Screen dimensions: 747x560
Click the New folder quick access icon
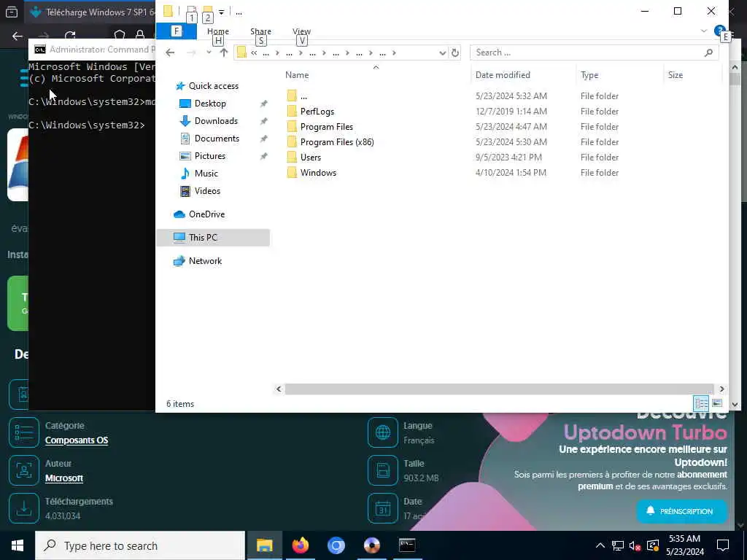[207, 11]
